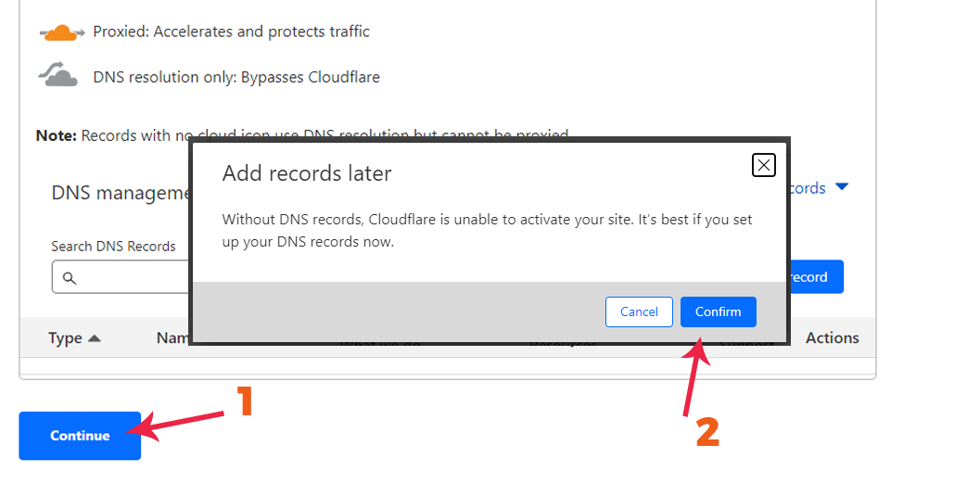Close the Add records later dialog
Viewport: 980px width, 483px height.
point(763,165)
